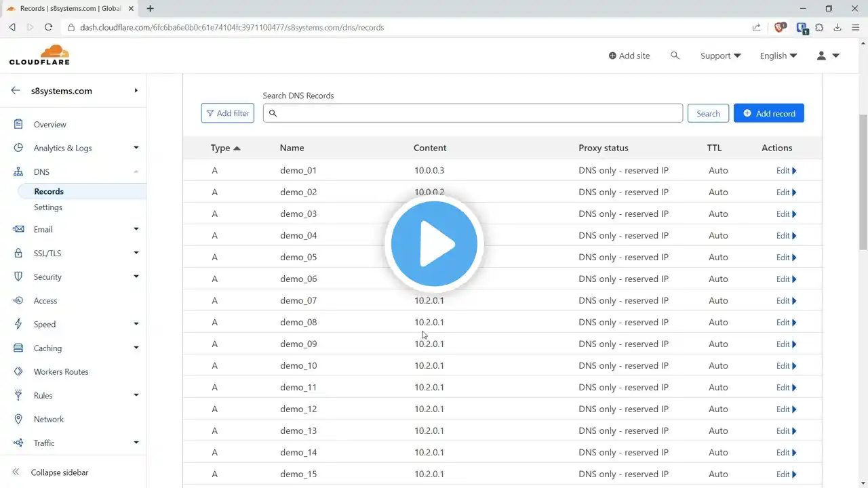Open the Support dropdown menu
The image size is (868, 488).
tap(721, 56)
